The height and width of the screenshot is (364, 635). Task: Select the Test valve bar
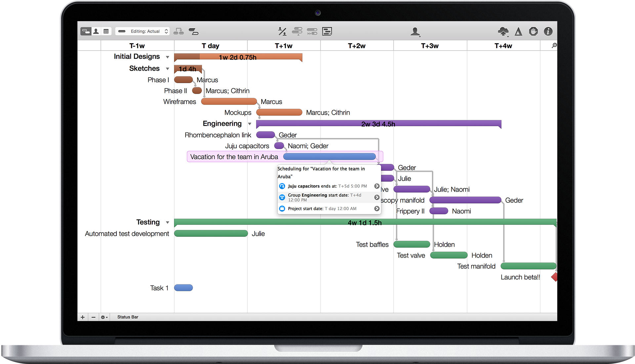coord(449,255)
